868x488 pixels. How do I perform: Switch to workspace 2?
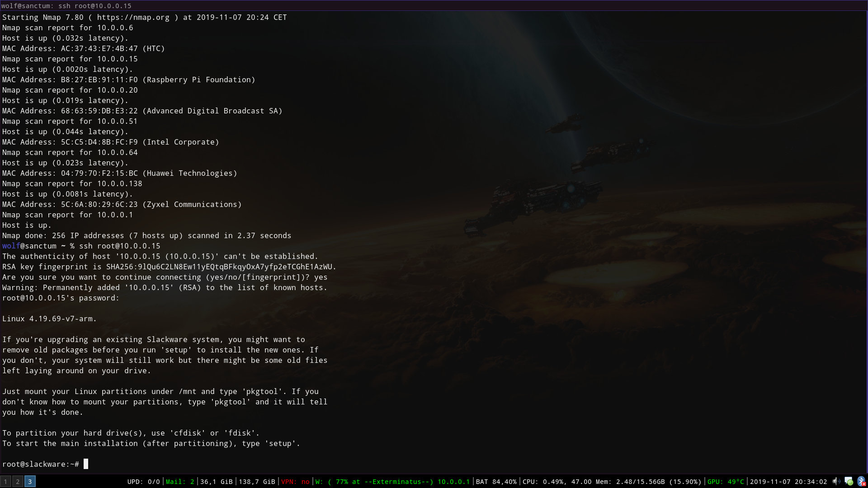click(x=18, y=482)
